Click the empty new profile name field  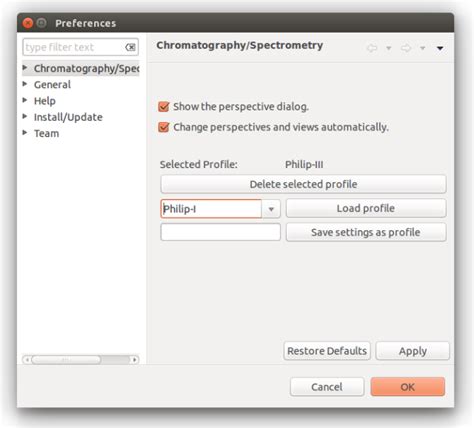tap(220, 232)
